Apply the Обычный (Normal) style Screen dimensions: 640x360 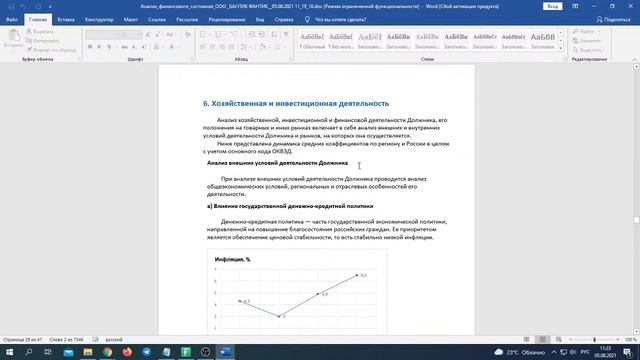[x=312, y=40]
